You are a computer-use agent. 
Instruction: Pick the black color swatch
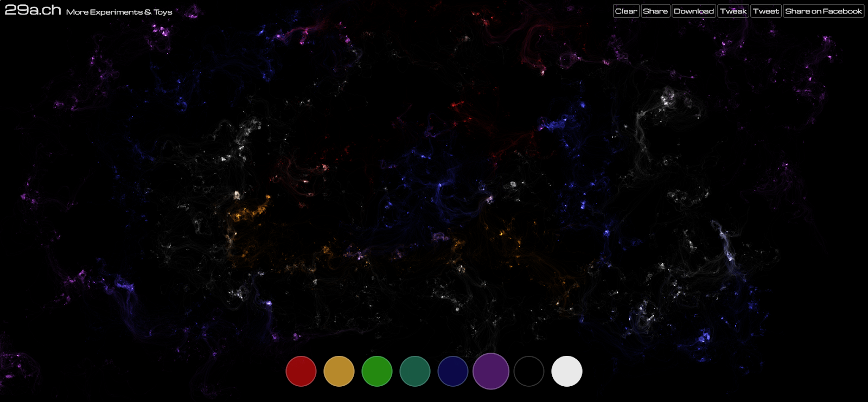tap(529, 372)
